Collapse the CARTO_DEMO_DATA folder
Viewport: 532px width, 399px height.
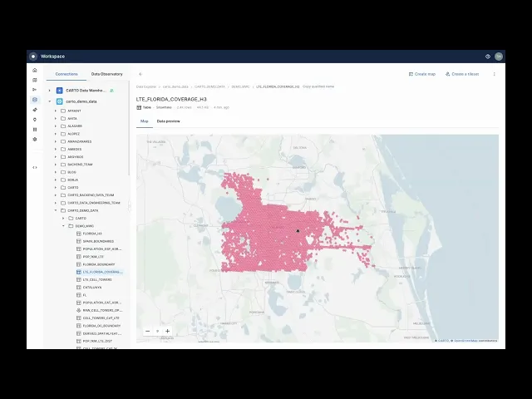pos(56,210)
